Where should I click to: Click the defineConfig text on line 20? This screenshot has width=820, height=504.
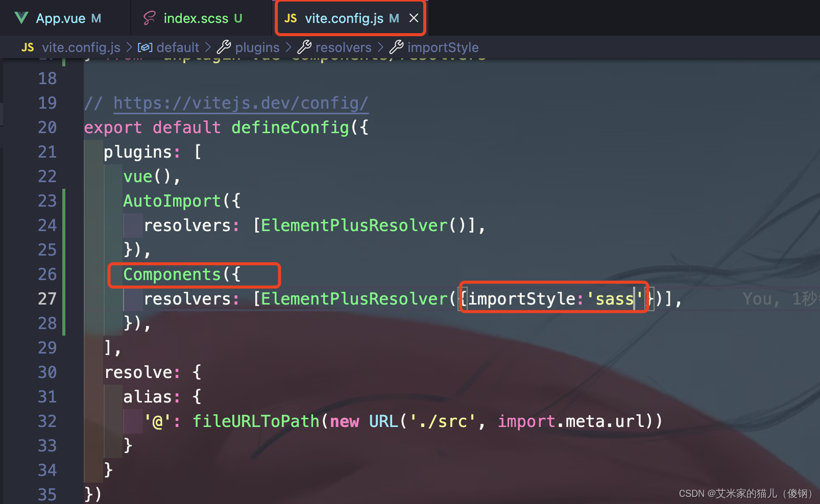click(x=290, y=128)
